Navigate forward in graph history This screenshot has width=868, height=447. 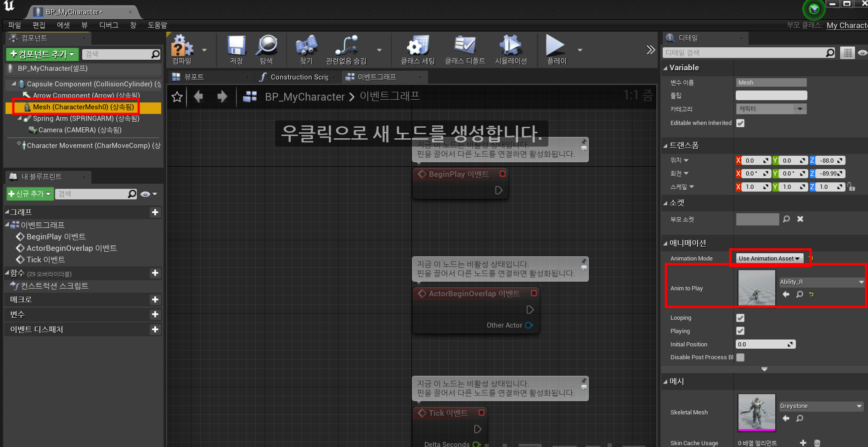[222, 96]
